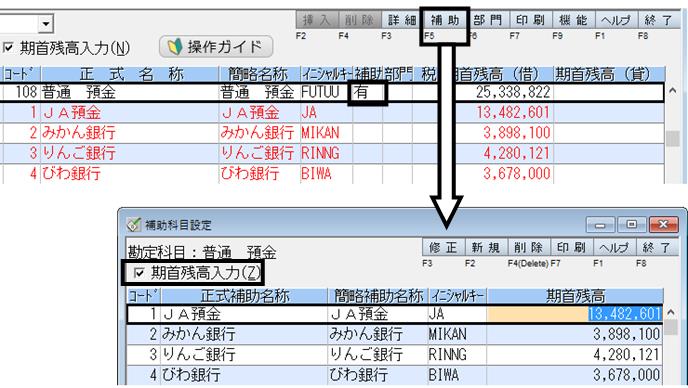Viewport: 688px width, 388px height.
Task: Open ヘルプ (F1) in main toolbar
Action: coord(616,20)
